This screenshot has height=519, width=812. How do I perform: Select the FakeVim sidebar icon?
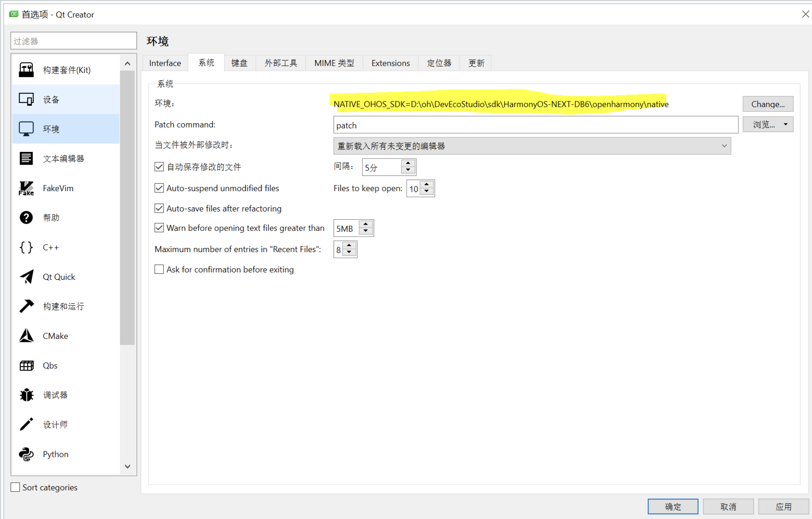click(26, 188)
